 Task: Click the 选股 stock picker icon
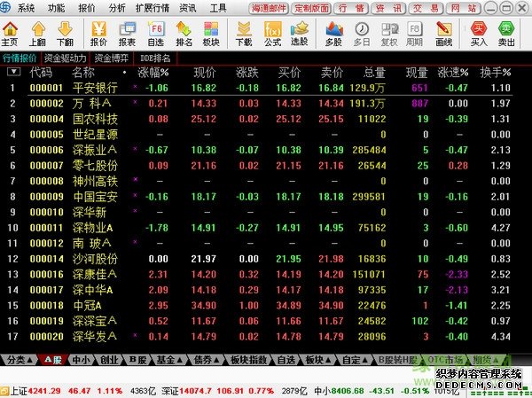click(x=300, y=34)
